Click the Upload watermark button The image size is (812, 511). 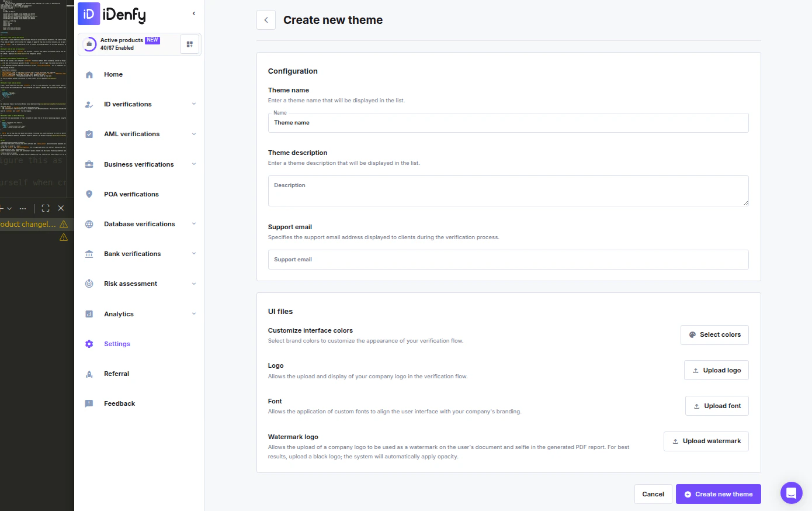706,441
